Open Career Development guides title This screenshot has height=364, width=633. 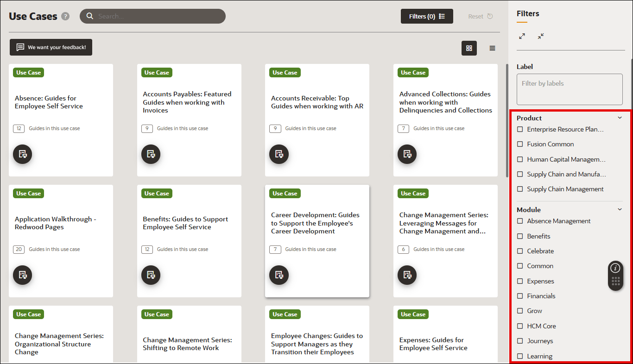(x=315, y=223)
